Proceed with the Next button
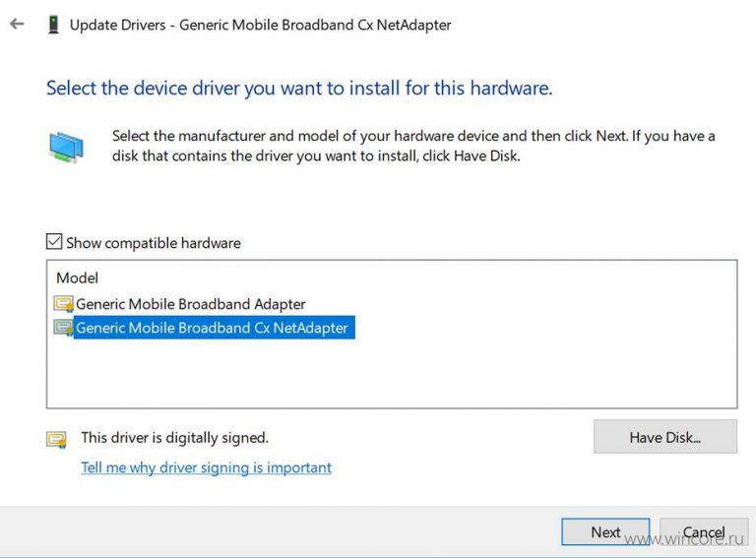Screen dimensions: 756x558 pyautogui.click(x=605, y=532)
